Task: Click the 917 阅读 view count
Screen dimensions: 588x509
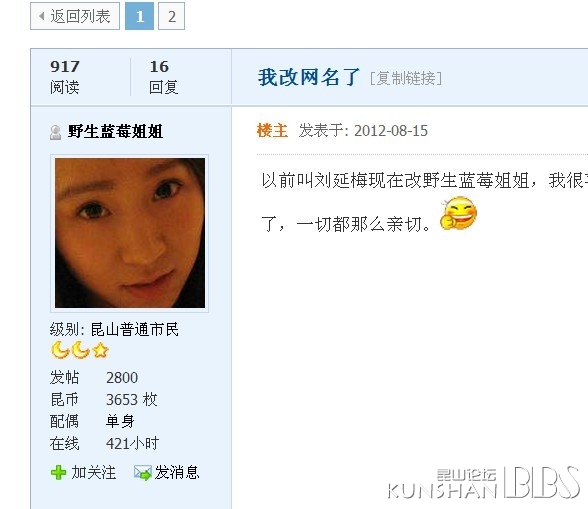Action: click(x=65, y=77)
